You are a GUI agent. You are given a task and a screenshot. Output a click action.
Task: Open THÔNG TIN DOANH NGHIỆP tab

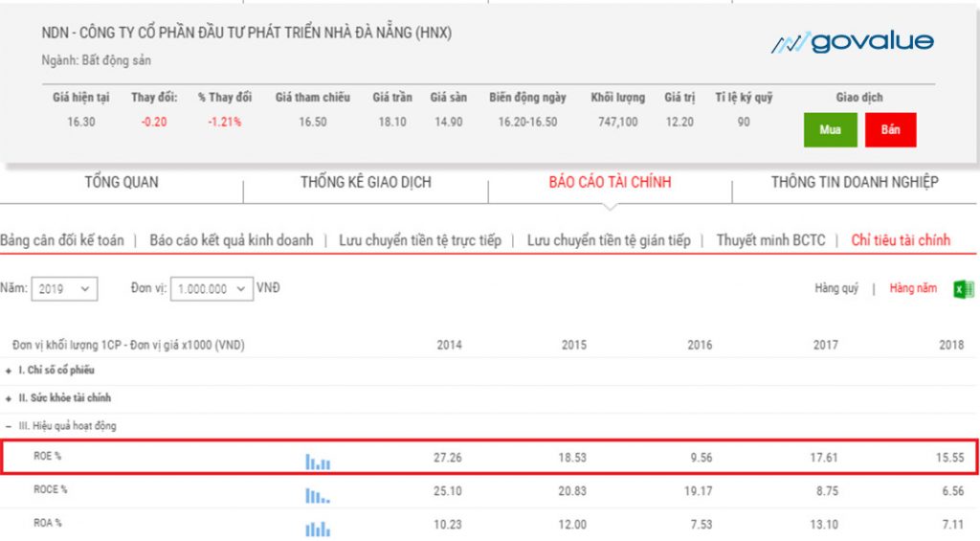[855, 182]
